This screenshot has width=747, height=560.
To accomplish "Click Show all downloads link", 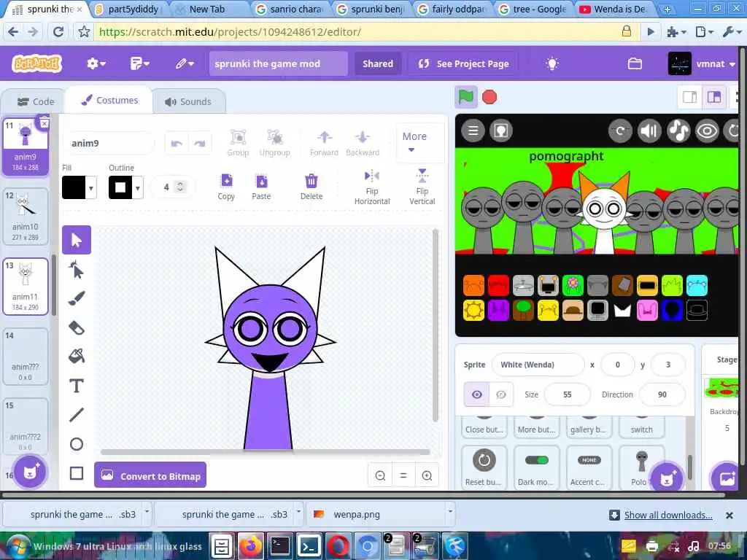I will point(668,515).
